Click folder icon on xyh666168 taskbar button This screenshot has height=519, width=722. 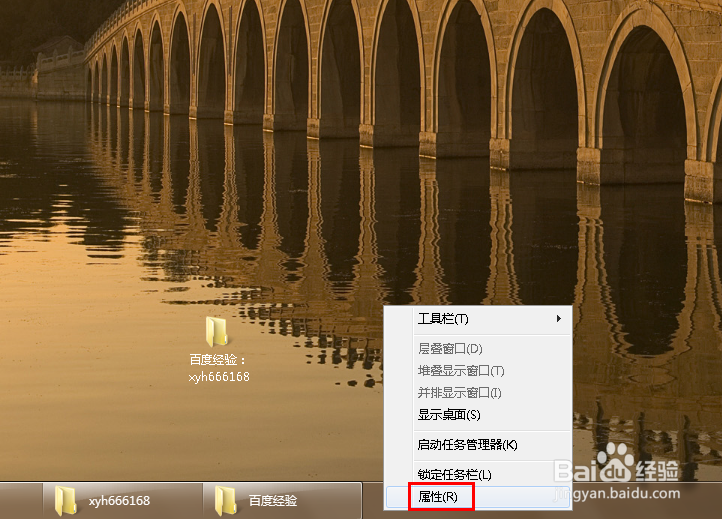(x=65, y=501)
